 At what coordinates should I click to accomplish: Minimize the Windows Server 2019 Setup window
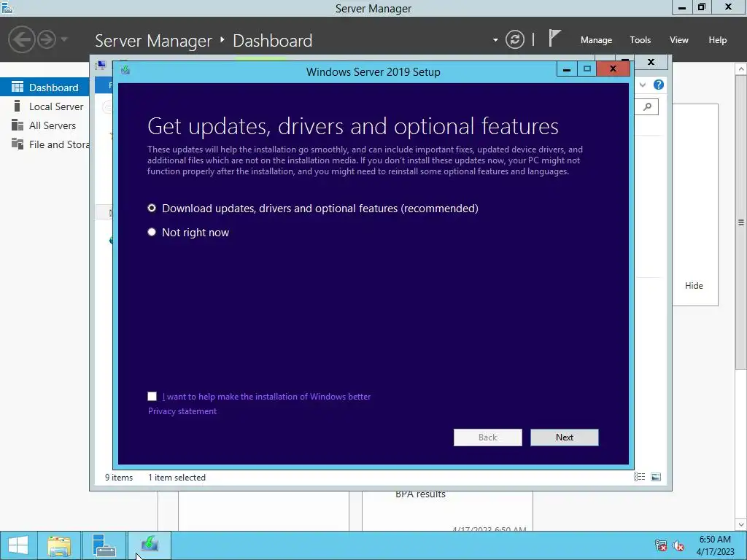coord(566,69)
